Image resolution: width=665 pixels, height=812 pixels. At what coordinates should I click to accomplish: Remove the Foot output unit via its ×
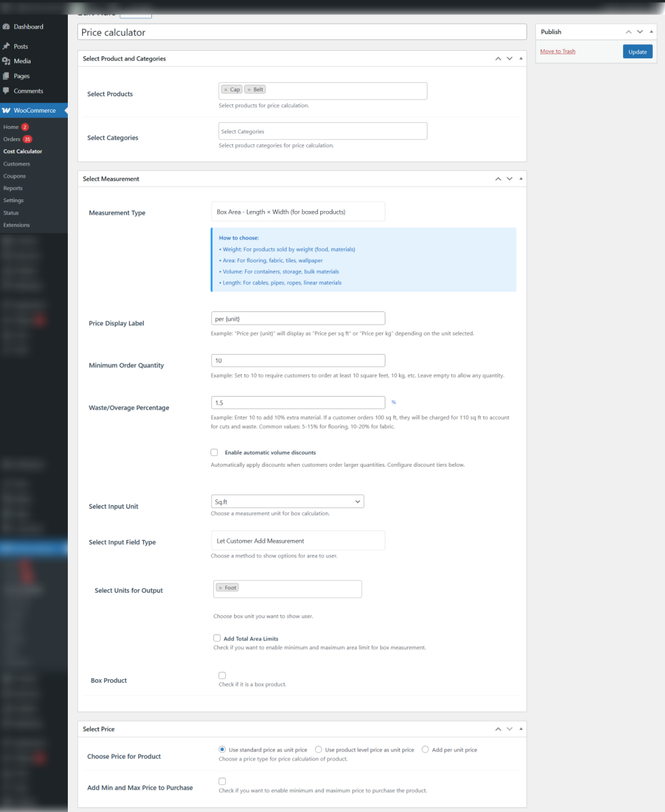(x=221, y=587)
